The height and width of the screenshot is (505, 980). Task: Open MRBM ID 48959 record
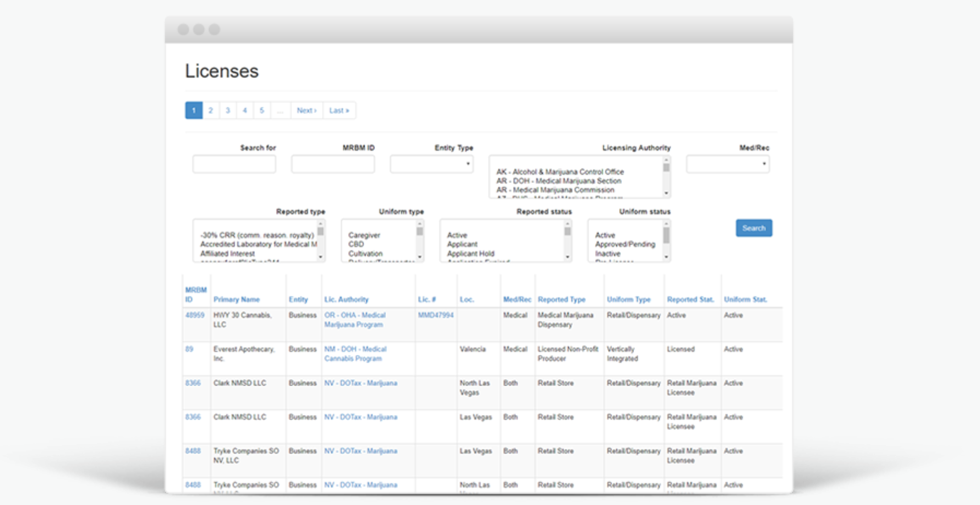[194, 315]
